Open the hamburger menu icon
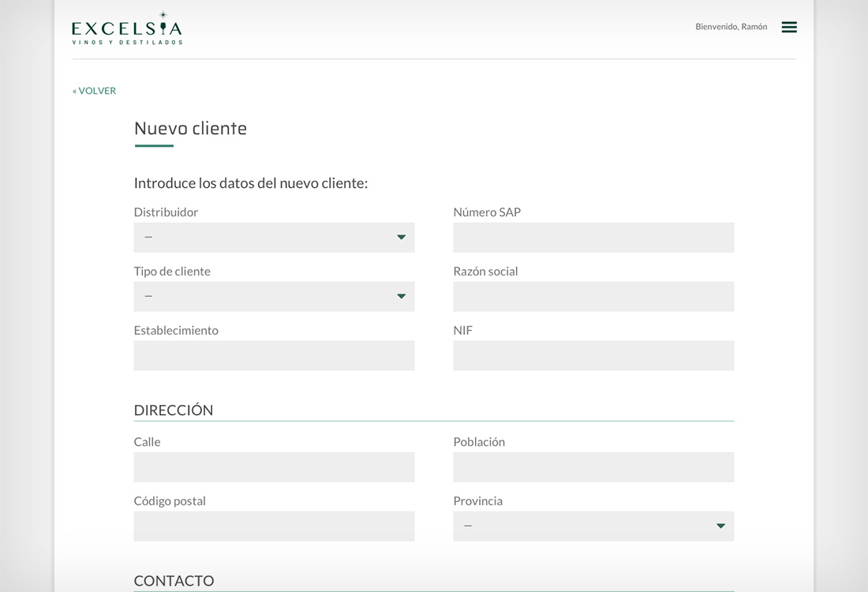Viewport: 868px width, 592px height. pos(788,27)
